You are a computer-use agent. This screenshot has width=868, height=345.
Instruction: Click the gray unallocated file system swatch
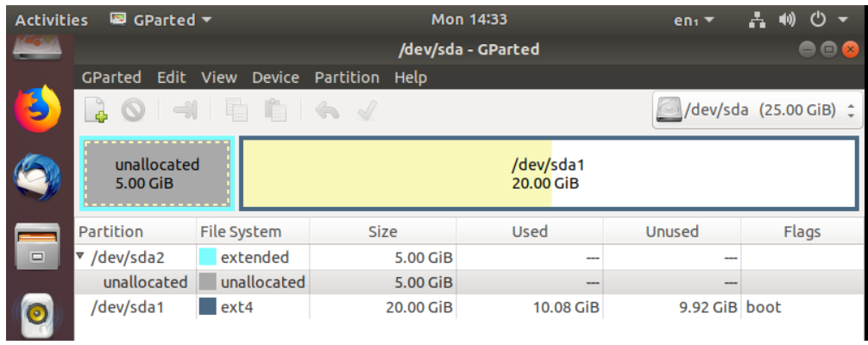pos(208,282)
